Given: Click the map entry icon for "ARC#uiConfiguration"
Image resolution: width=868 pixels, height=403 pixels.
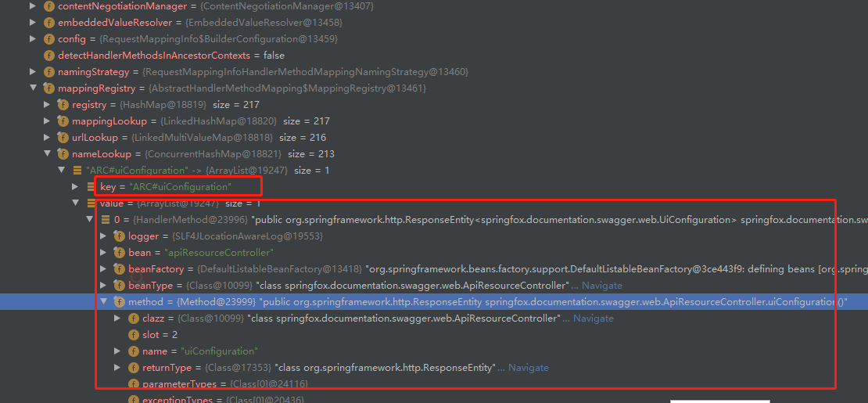Looking at the screenshot, I should click(77, 170).
